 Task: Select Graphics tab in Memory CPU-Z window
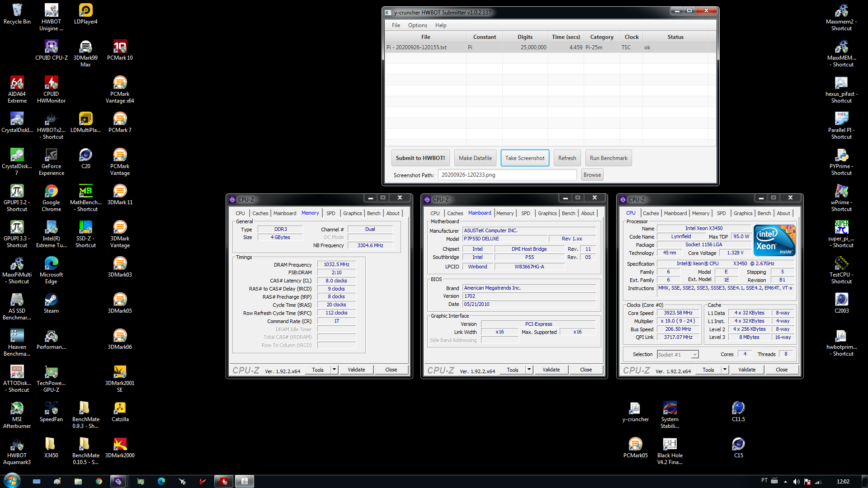tap(353, 213)
